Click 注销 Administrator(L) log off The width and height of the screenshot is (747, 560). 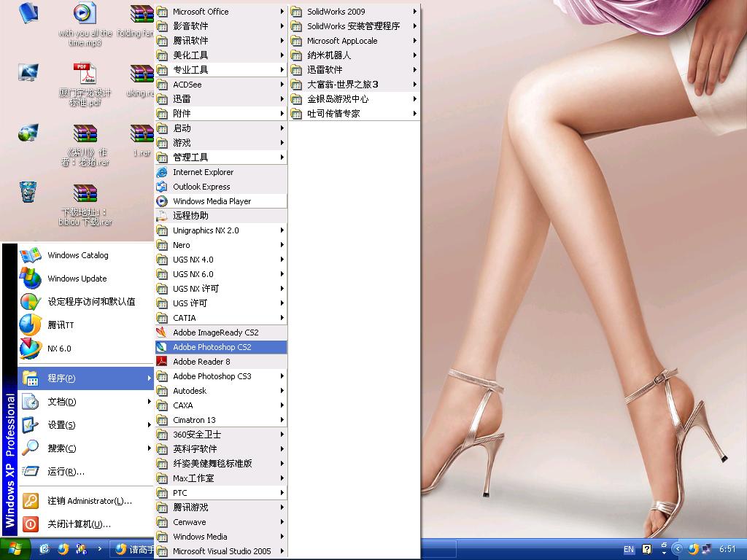pos(86,501)
